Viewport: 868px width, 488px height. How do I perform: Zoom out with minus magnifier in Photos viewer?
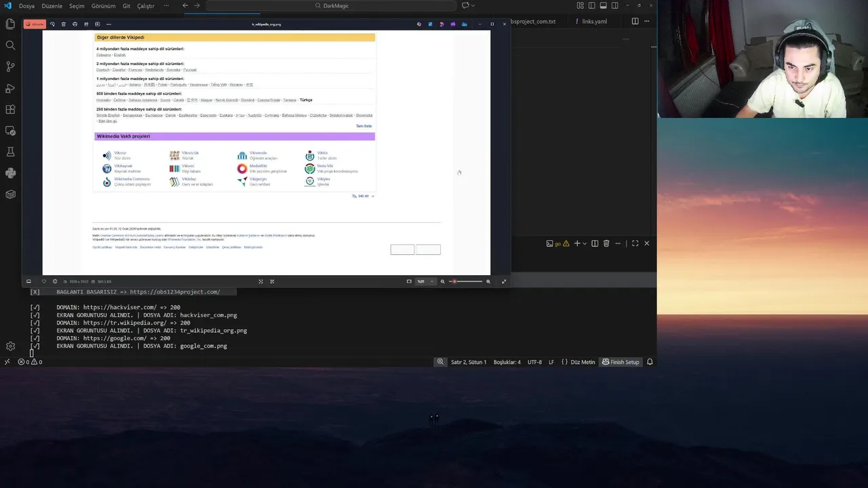tap(443, 281)
